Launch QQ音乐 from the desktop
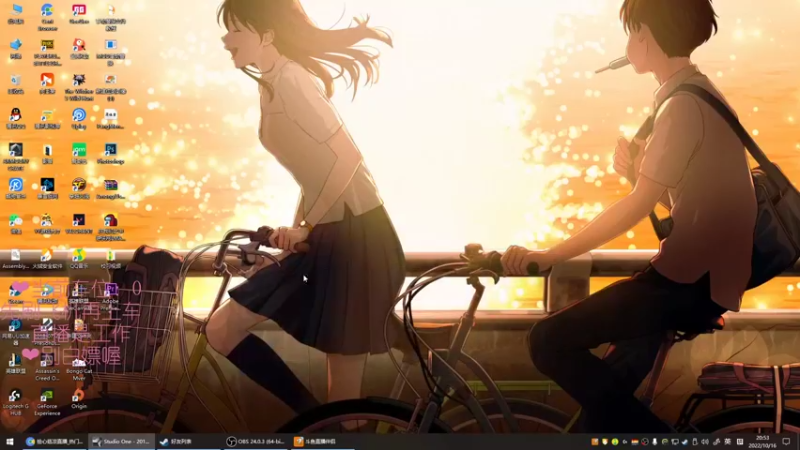 tap(79, 259)
